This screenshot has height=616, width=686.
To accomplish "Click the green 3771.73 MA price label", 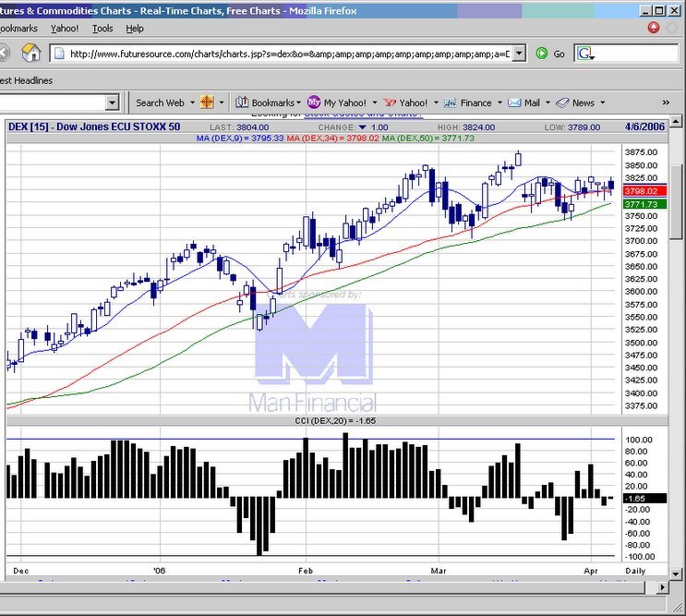I will [644, 204].
